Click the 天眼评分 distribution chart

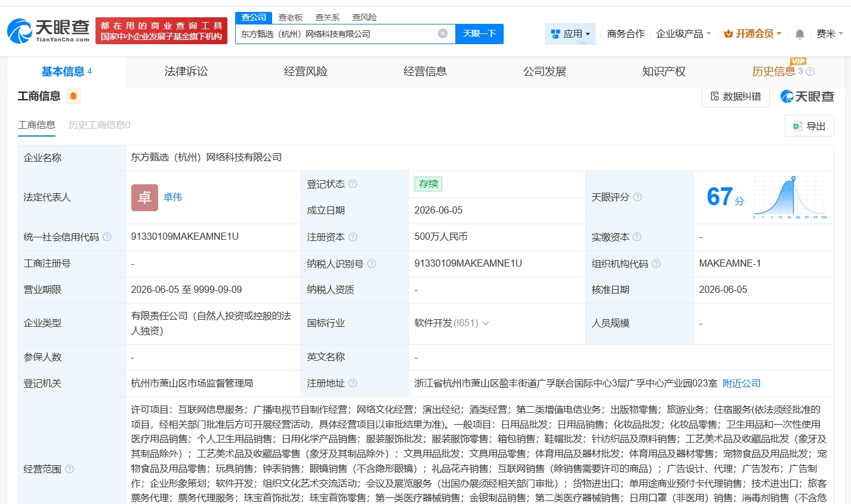790,197
